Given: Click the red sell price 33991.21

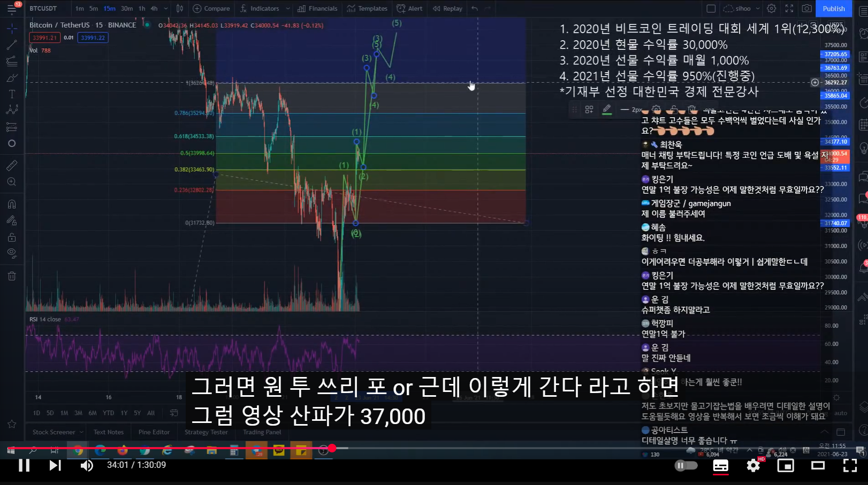Looking at the screenshot, I should 44,37.
